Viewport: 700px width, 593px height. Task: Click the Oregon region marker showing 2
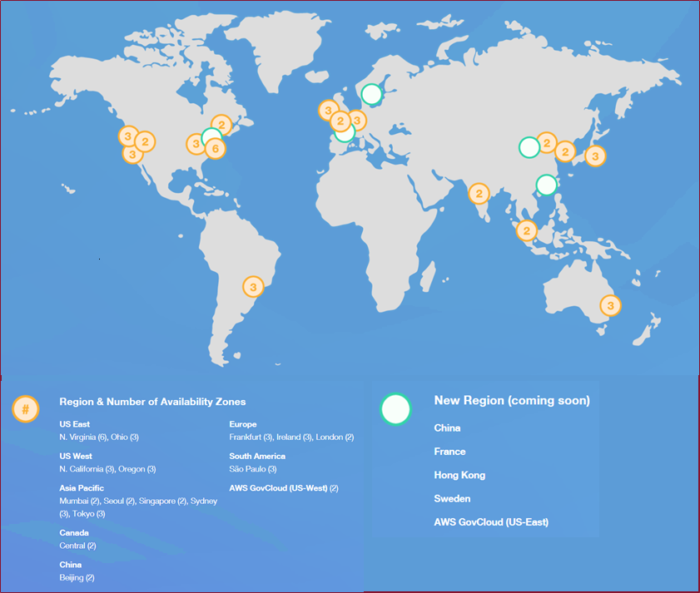tap(145, 142)
